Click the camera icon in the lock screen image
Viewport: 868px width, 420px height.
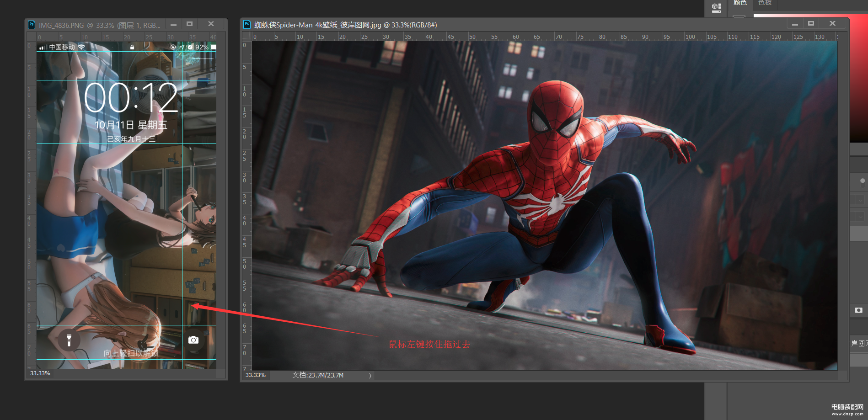[193, 340]
